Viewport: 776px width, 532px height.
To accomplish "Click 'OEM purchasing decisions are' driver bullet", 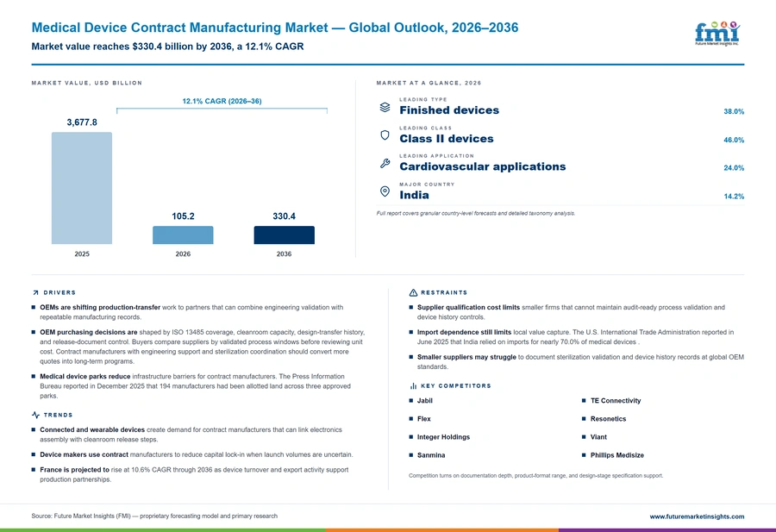I will coord(89,332).
